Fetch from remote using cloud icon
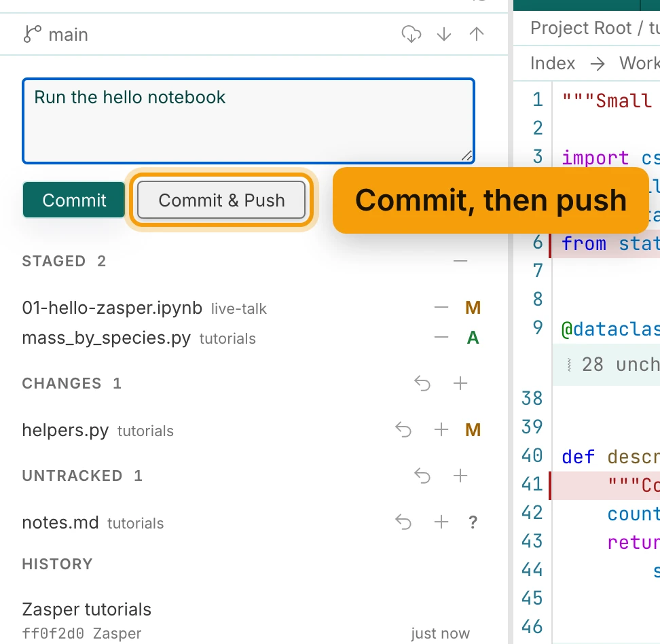Screen dimensions: 660x644 coord(411,34)
